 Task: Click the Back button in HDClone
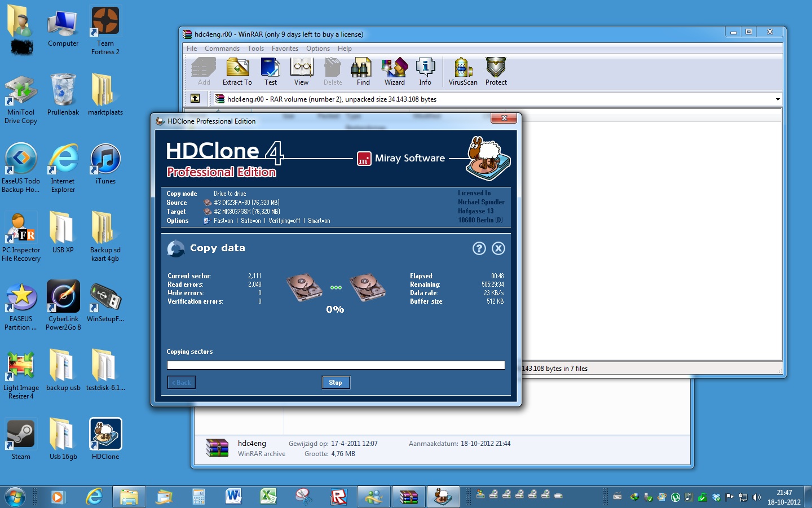click(x=182, y=383)
